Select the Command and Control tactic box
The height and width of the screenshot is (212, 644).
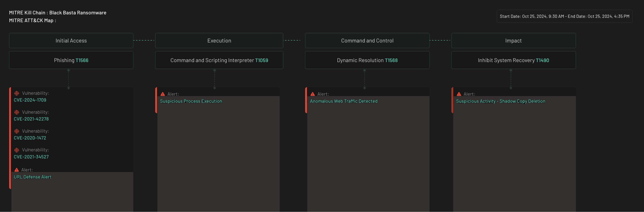click(x=367, y=41)
